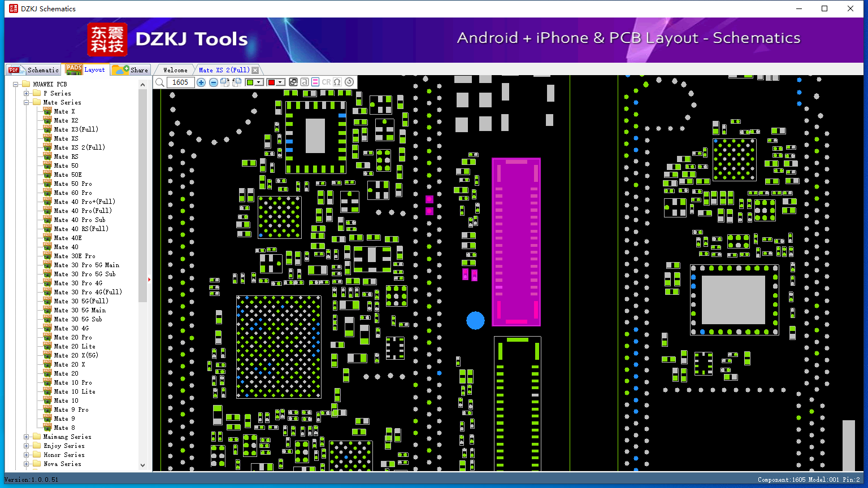Expand the Honor Series folder
This screenshot has width=868, height=488.
tap(27, 455)
